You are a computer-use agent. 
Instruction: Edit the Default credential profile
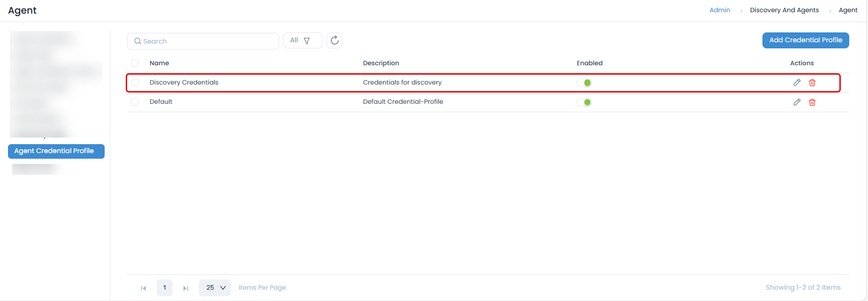click(797, 102)
